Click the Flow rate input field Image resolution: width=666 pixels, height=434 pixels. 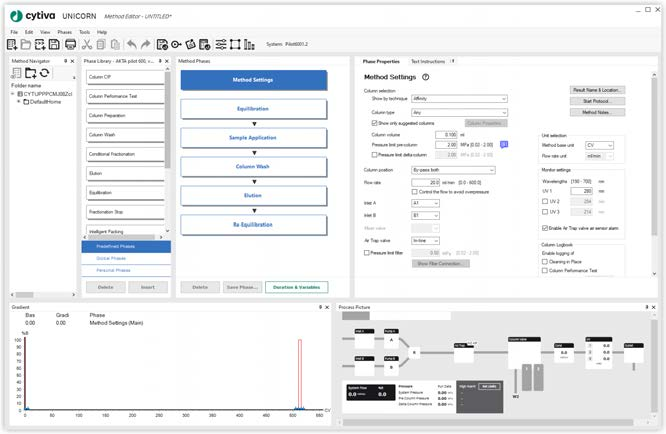tap(426, 183)
